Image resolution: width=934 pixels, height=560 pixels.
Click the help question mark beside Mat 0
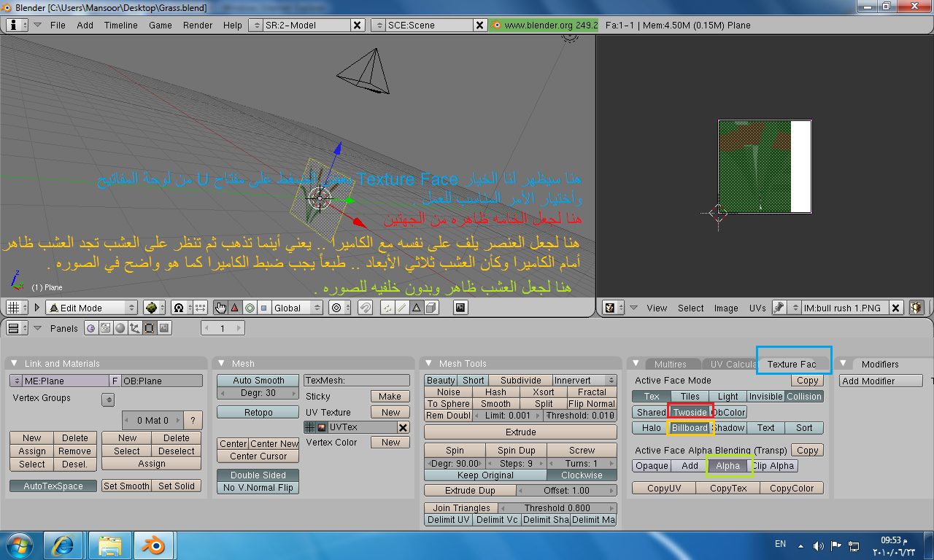pyautogui.click(x=193, y=420)
